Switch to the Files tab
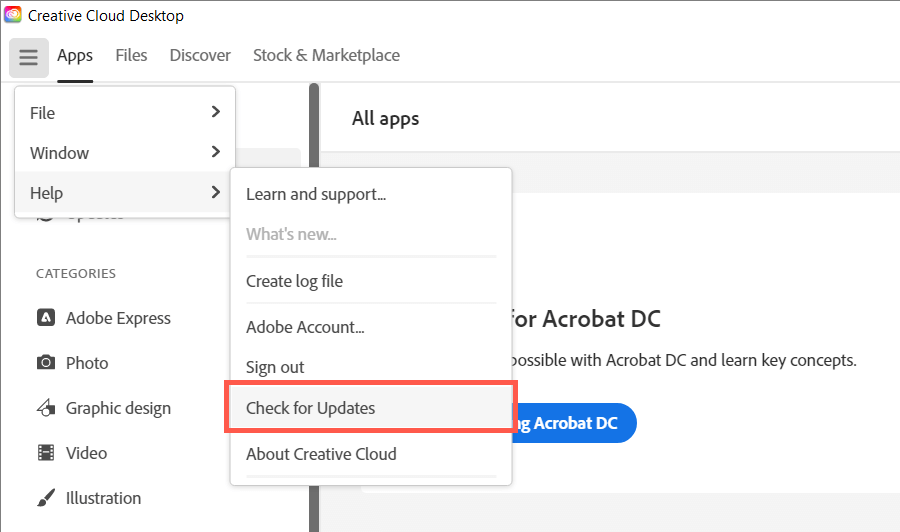Screen dimensions: 900x532 [131, 56]
